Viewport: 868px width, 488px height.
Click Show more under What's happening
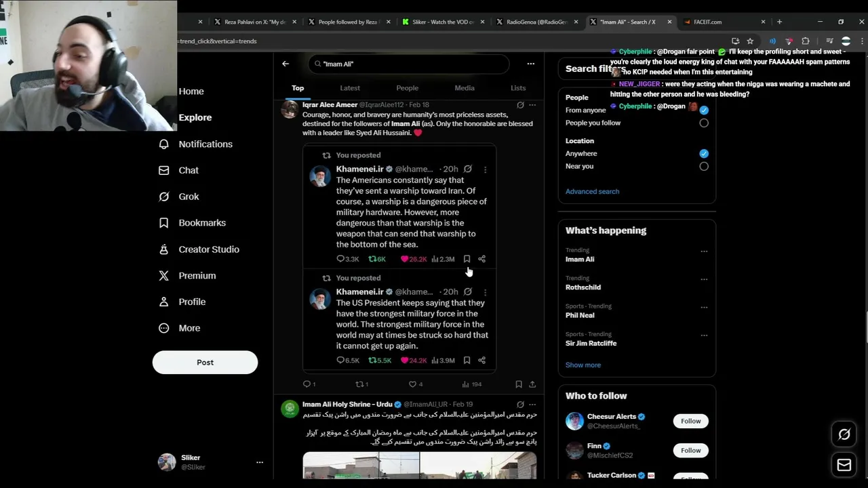(583, 365)
